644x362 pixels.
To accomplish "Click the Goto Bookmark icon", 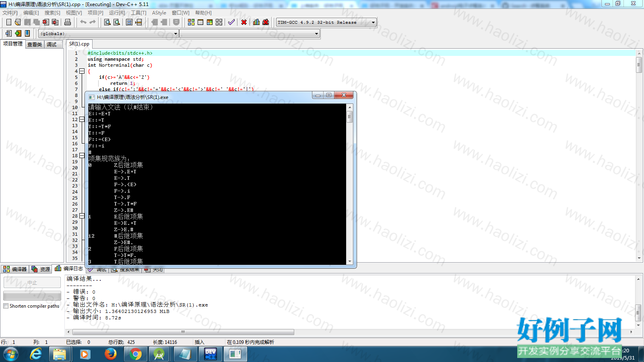I will pyautogui.click(x=27, y=33).
